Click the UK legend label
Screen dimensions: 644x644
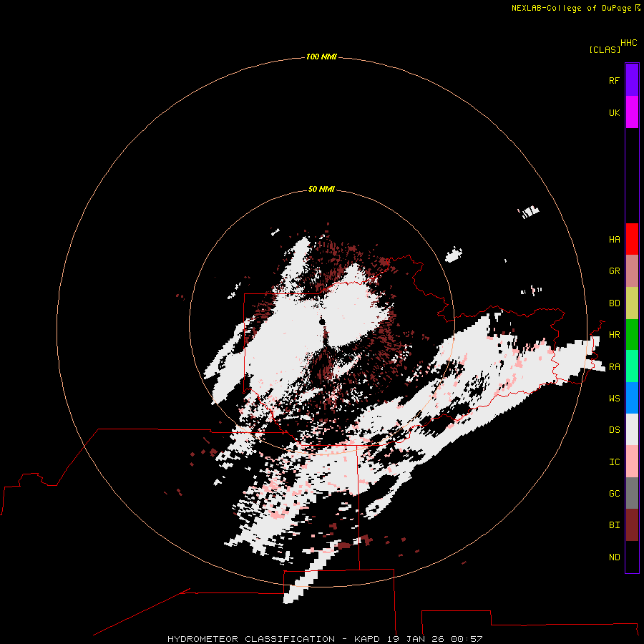point(614,113)
